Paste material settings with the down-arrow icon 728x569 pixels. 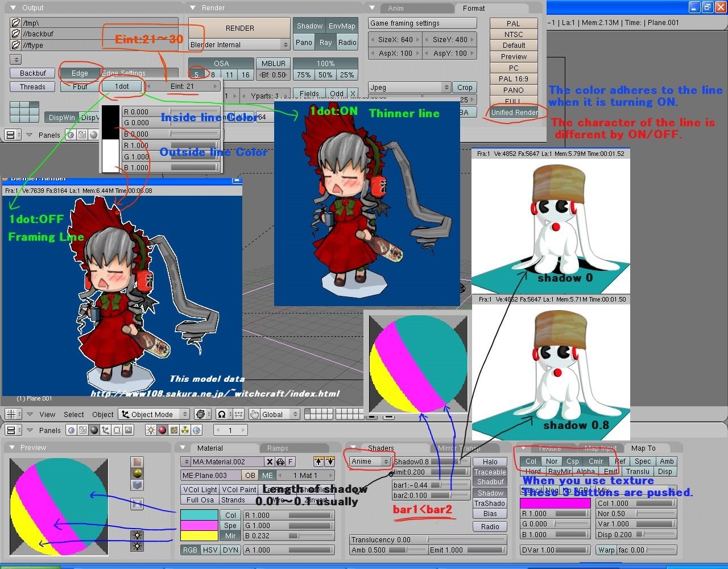(329, 461)
